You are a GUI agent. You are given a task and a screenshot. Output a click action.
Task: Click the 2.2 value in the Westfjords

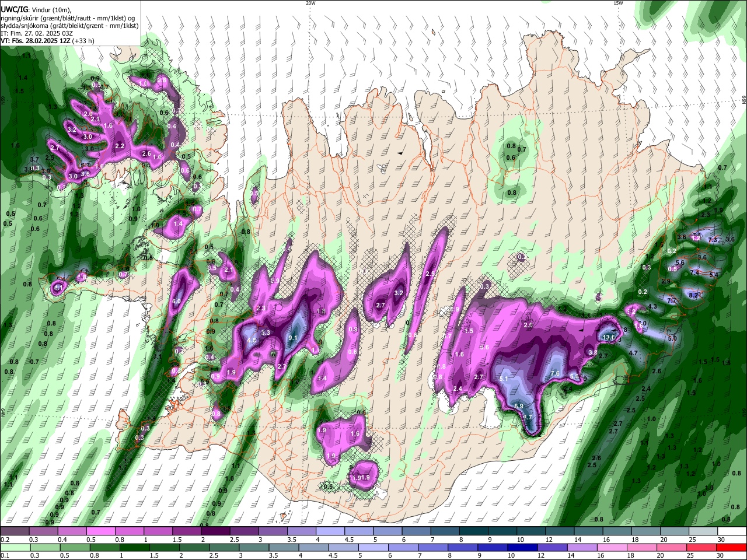tap(120, 146)
